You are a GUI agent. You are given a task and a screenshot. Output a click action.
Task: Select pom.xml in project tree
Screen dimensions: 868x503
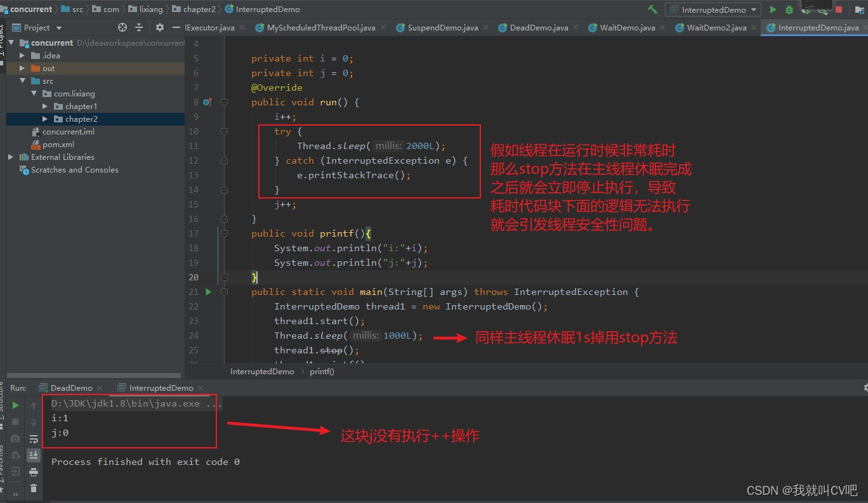pyautogui.click(x=58, y=145)
